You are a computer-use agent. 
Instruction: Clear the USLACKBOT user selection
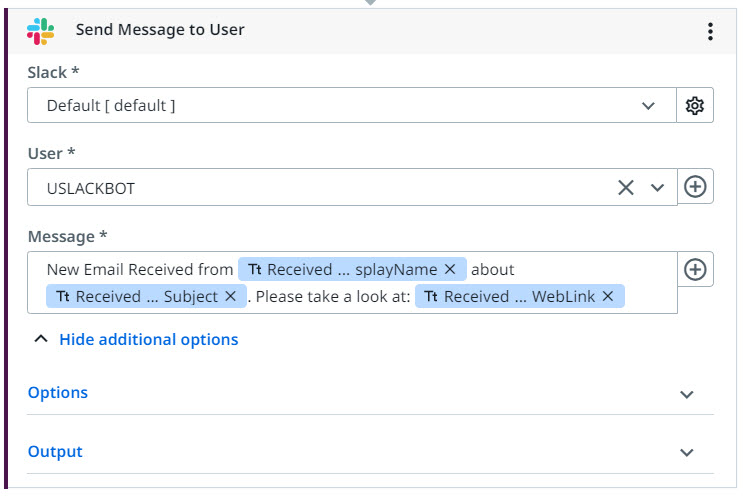[625, 188]
